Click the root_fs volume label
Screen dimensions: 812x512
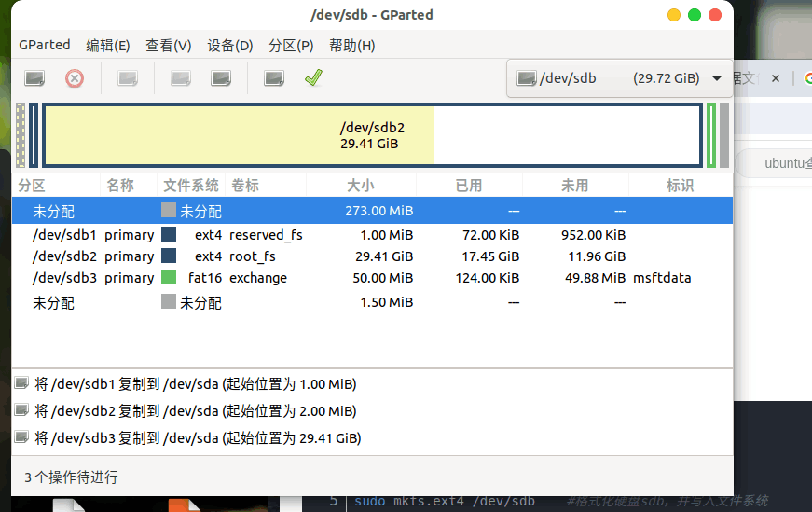point(253,256)
